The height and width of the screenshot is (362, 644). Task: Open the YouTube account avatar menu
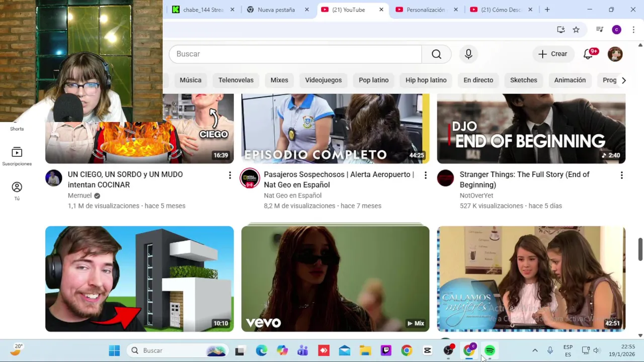point(615,54)
